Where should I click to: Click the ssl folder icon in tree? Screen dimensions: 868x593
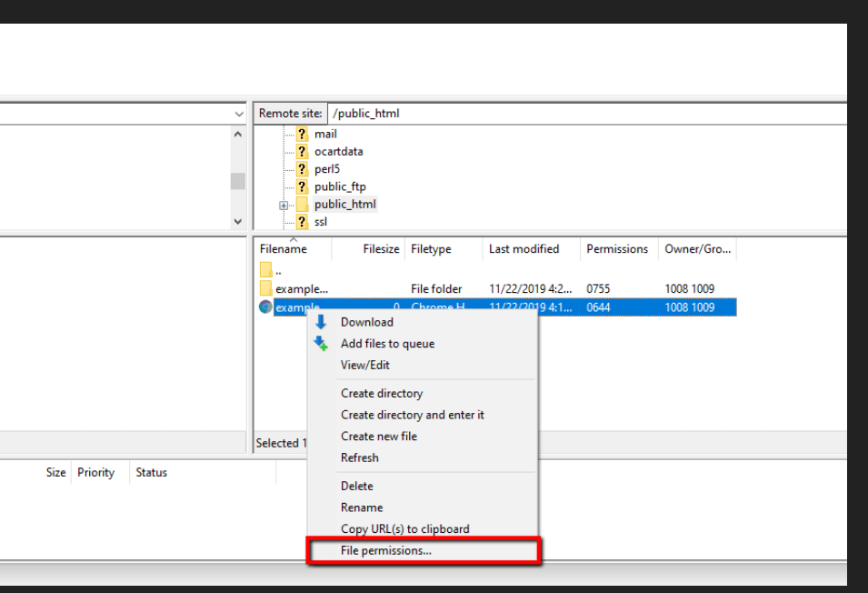[302, 222]
